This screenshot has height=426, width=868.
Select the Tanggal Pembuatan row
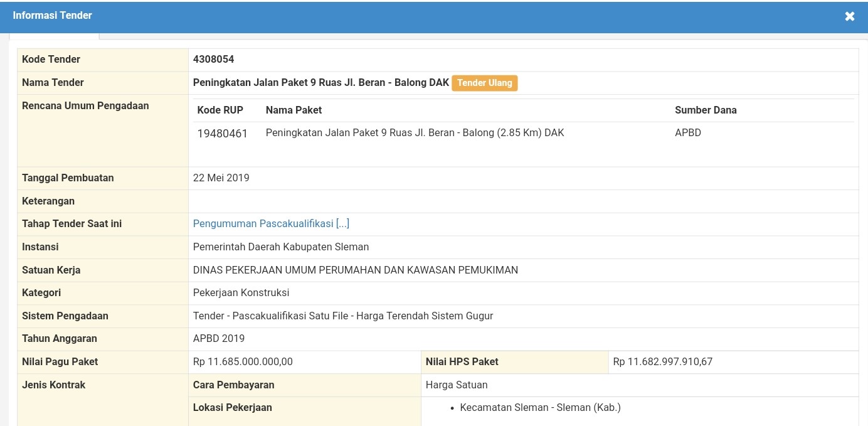(221, 178)
